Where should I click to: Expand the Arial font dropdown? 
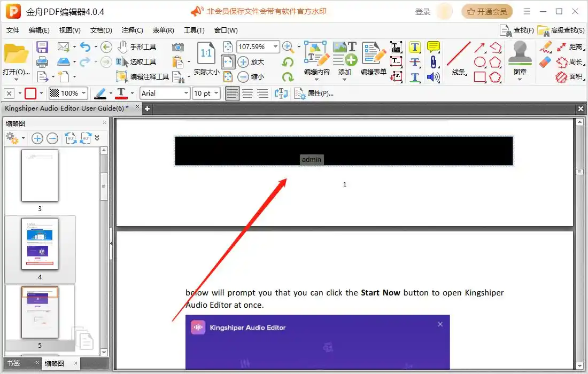[x=187, y=93]
